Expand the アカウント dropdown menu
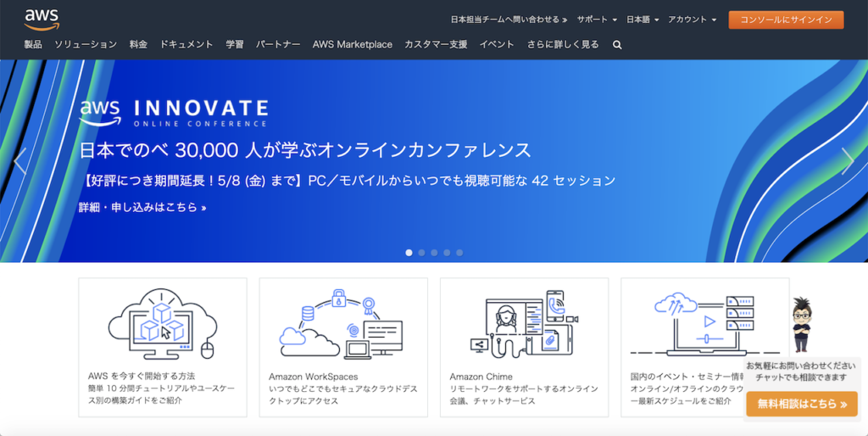The image size is (868, 436). coord(692,20)
